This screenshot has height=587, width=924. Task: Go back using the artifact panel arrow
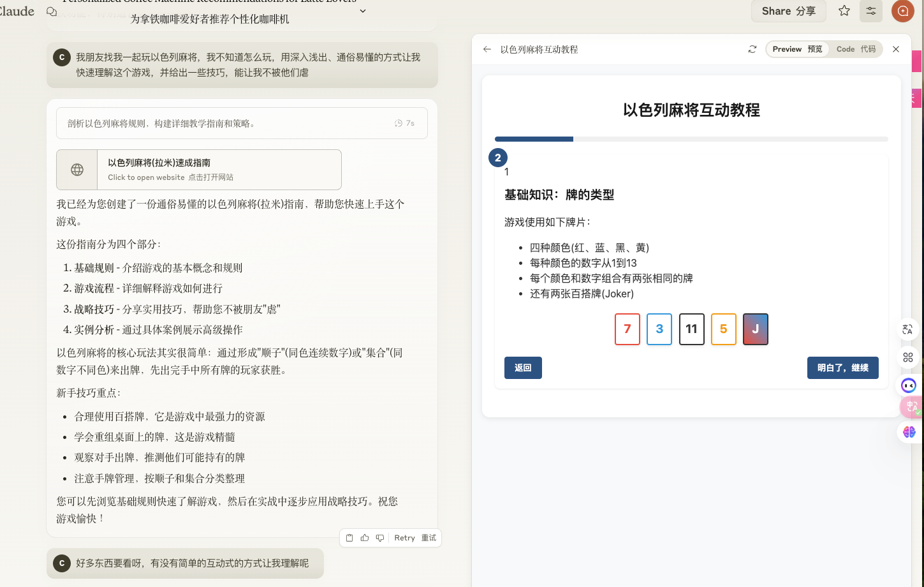click(x=487, y=49)
